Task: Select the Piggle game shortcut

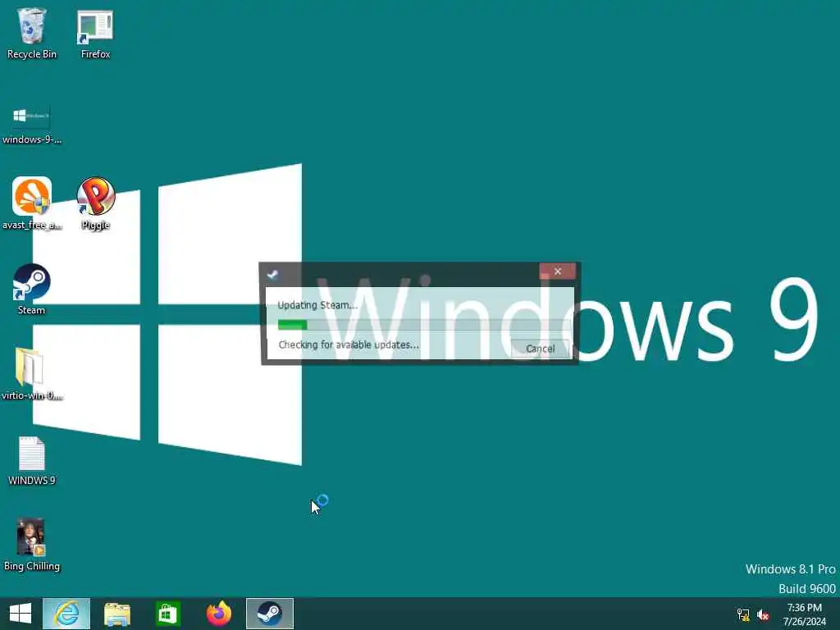Action: click(x=95, y=203)
